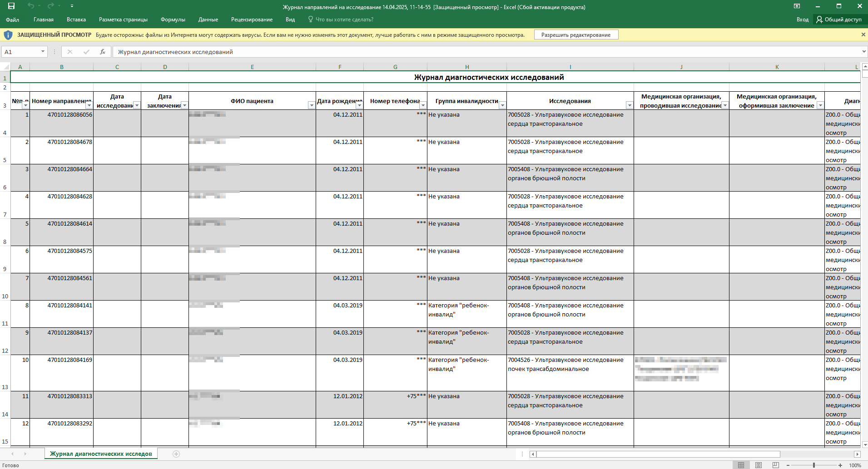Screen dimensions: 868x469
Task: Click the zoom in plus icon
Action: click(x=840, y=465)
